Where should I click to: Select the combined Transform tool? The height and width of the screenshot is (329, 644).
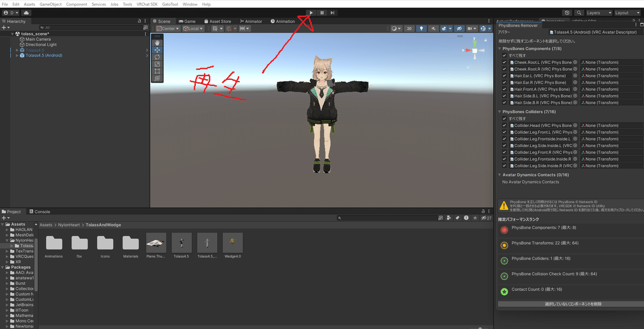[157, 78]
